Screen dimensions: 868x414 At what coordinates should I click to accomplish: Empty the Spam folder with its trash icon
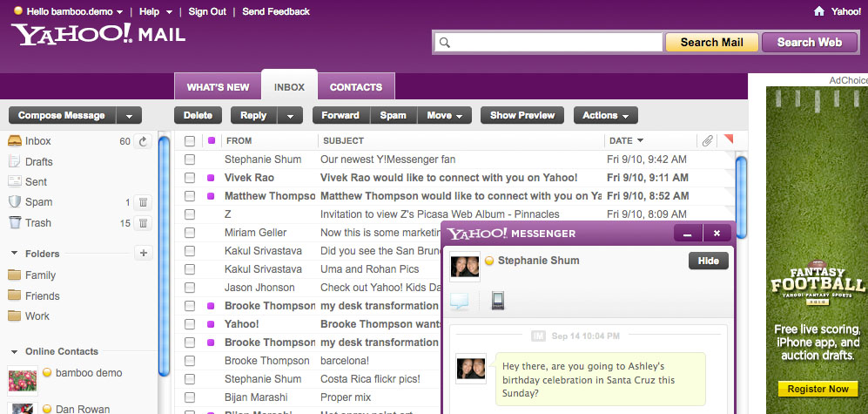(144, 202)
